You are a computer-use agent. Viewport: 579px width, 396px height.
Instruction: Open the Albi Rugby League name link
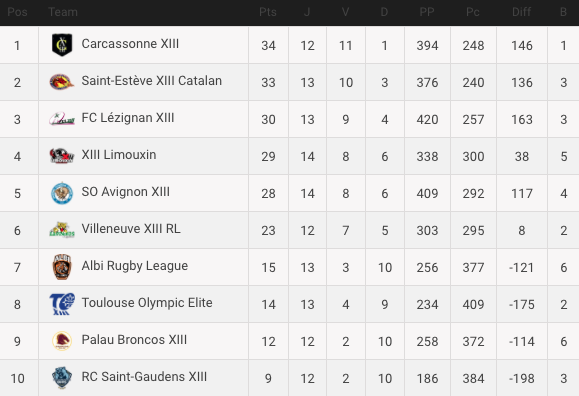point(135,266)
